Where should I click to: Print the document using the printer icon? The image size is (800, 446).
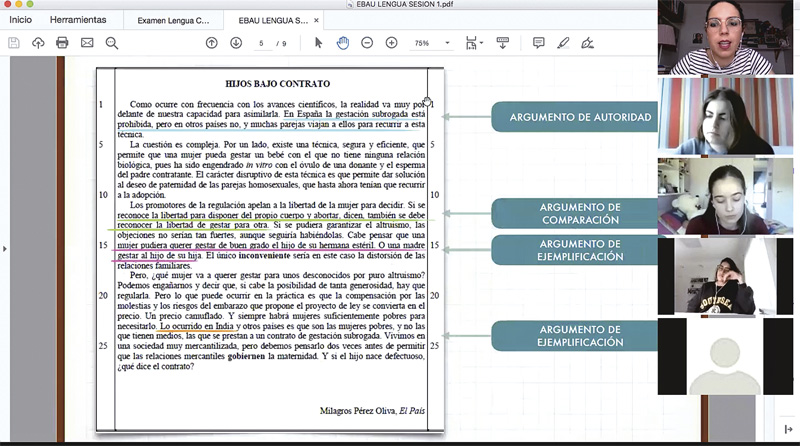tap(62, 43)
